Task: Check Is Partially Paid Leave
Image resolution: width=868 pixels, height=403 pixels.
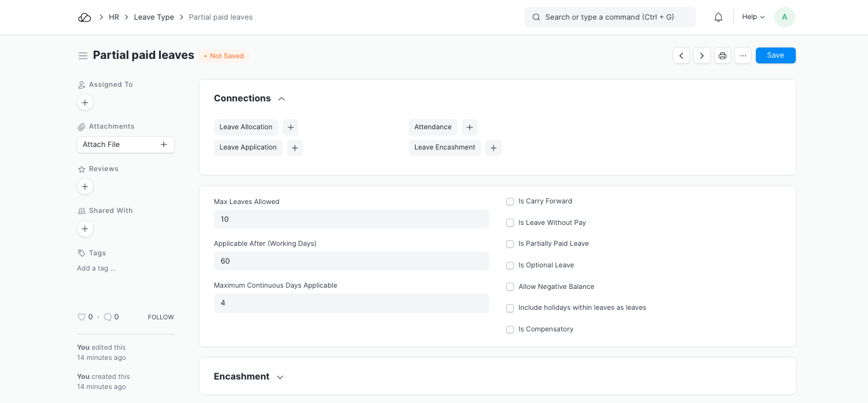Action: point(510,244)
